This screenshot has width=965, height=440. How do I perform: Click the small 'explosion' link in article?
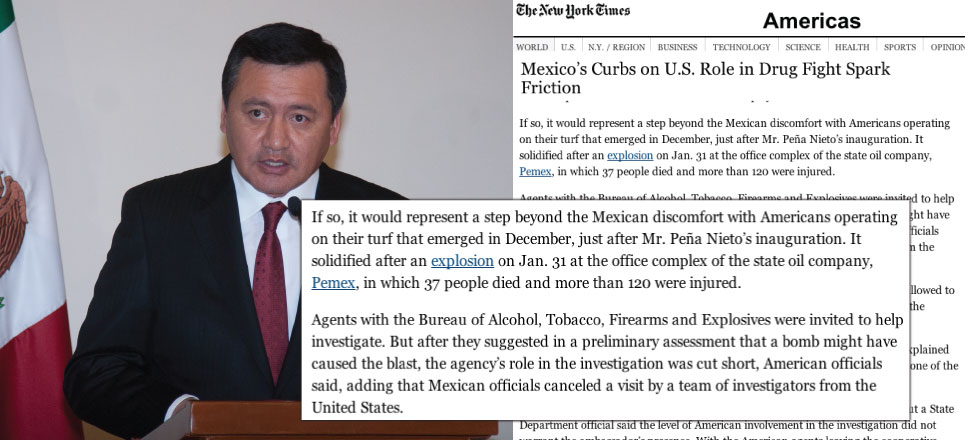(630, 155)
